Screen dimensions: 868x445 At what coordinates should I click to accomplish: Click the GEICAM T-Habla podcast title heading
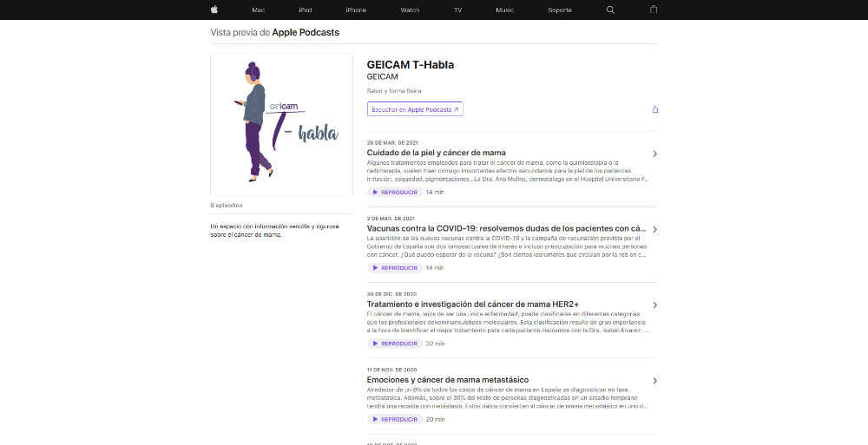point(411,65)
